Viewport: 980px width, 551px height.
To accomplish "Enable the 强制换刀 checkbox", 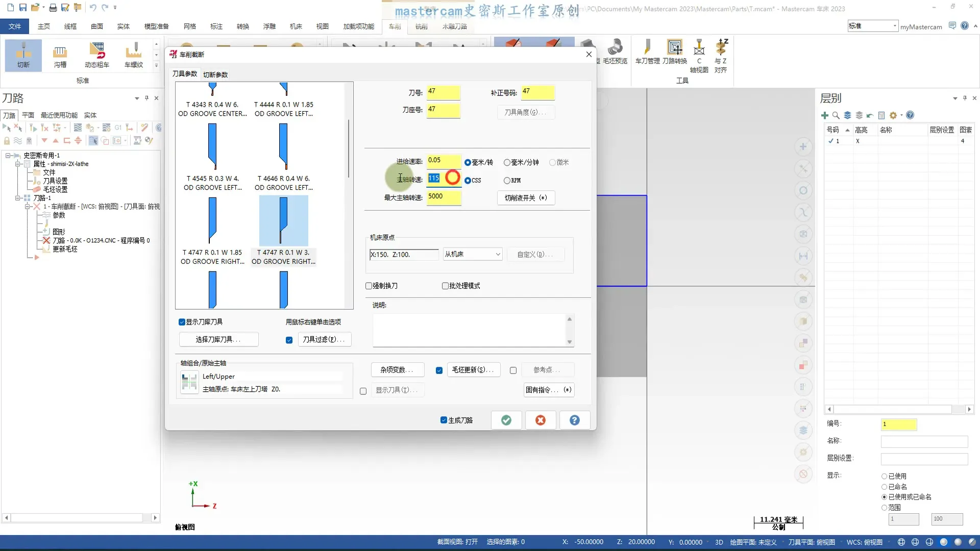I will 369,286.
